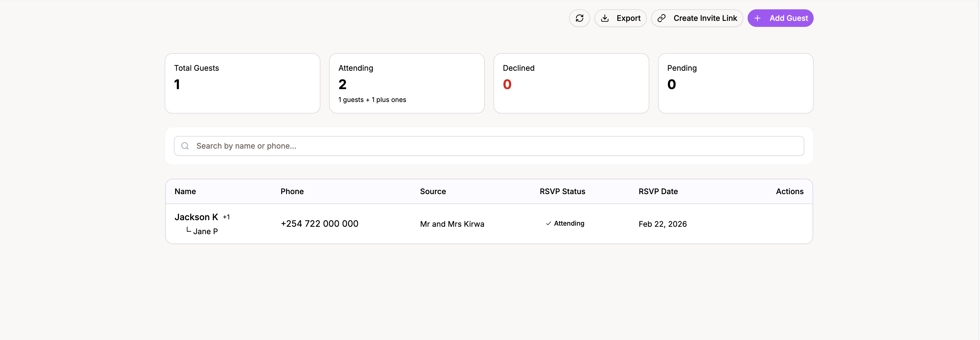Click the plus icon on Add Guest button

pyautogui.click(x=757, y=18)
